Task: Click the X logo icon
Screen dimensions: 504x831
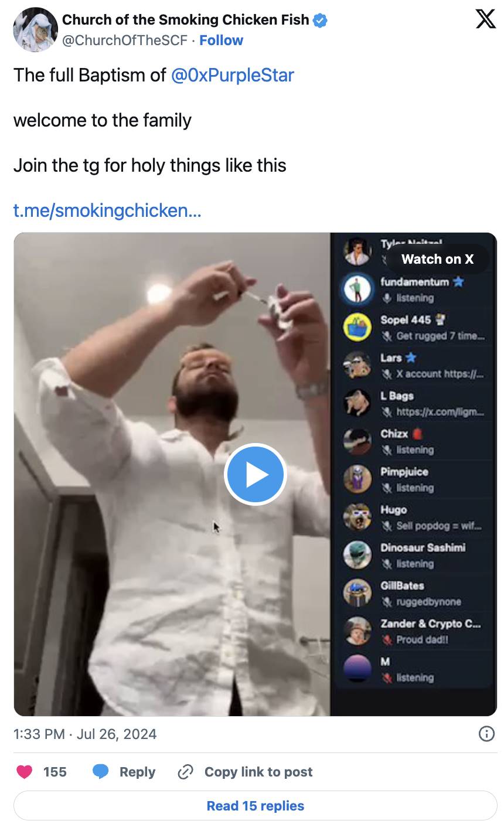Action: pyautogui.click(x=485, y=20)
